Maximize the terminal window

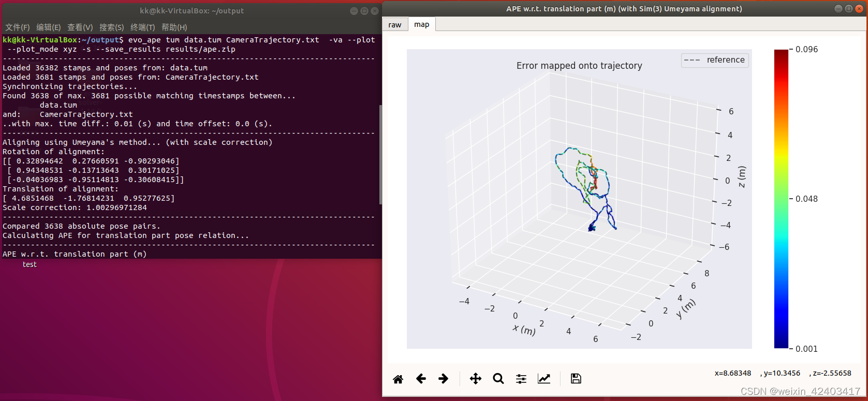pos(364,11)
